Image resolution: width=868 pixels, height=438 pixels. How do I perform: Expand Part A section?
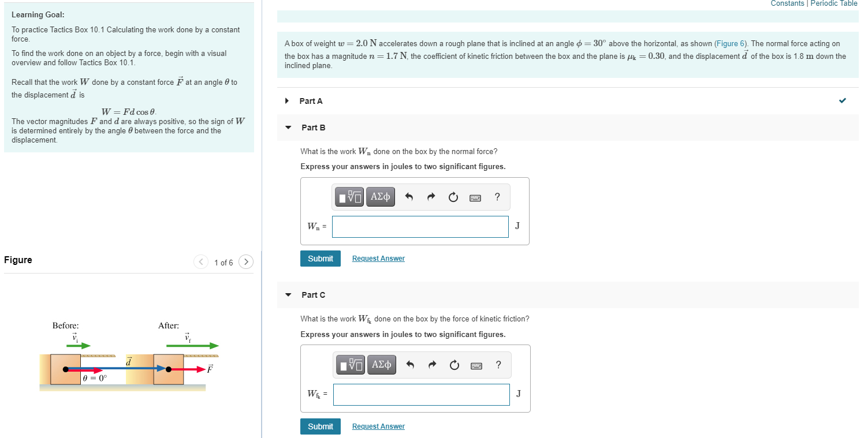coord(287,100)
